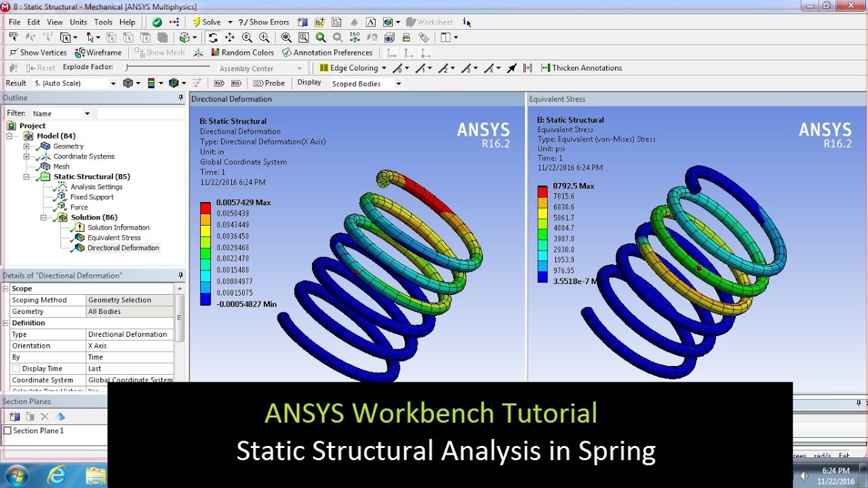Click the Delete Section Plane X icon
868x488 pixels.
click(x=45, y=417)
